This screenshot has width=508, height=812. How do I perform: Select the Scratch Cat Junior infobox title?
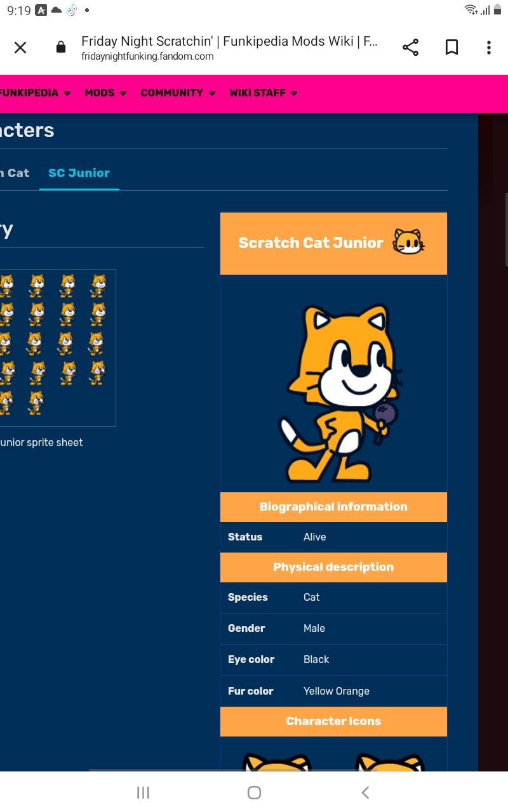pos(311,243)
